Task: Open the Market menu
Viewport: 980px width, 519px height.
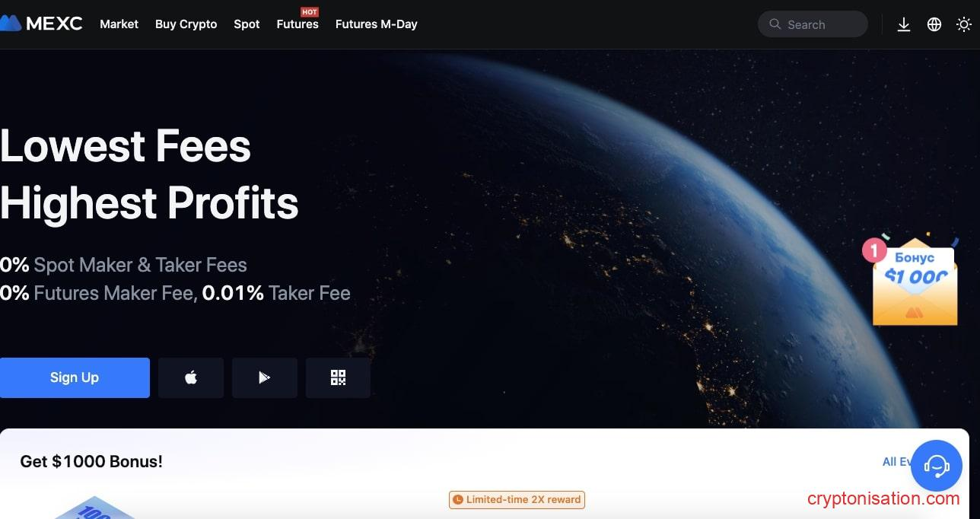Action: [119, 24]
